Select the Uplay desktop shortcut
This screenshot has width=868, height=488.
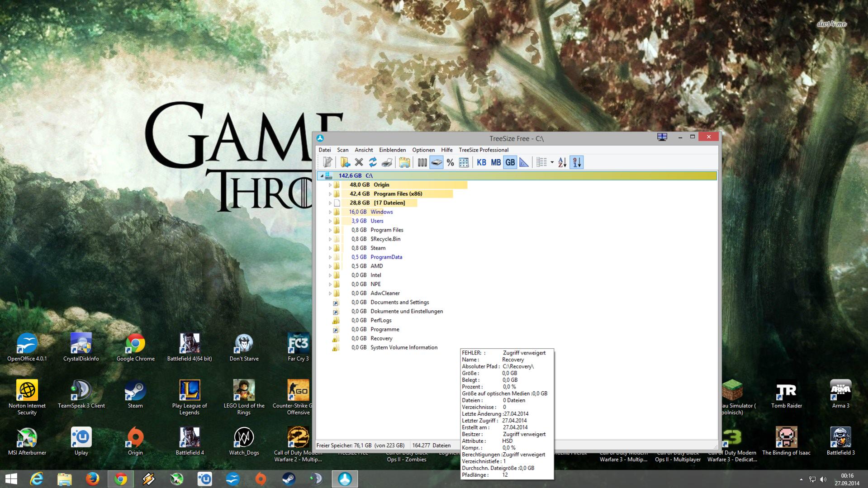[81, 441]
